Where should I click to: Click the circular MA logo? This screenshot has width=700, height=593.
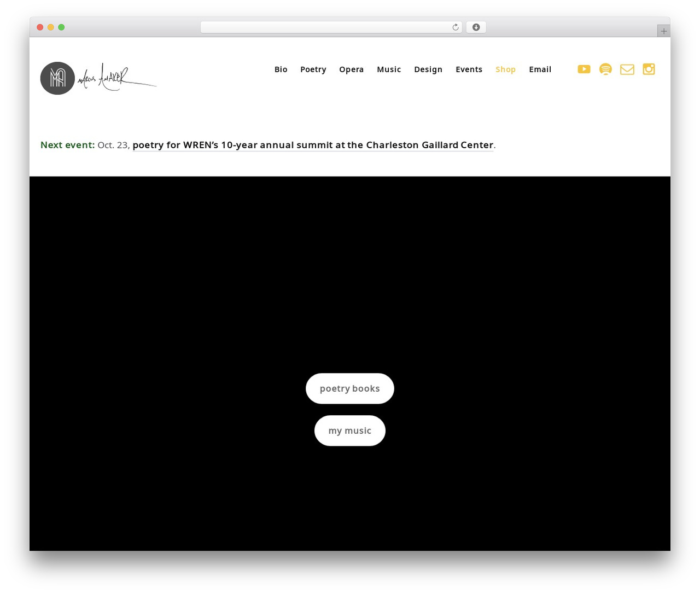pos(57,78)
